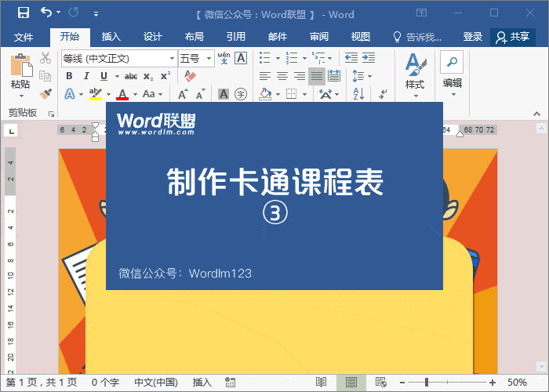Click the 登录 sign-in button
549x392 pixels.
(x=473, y=36)
